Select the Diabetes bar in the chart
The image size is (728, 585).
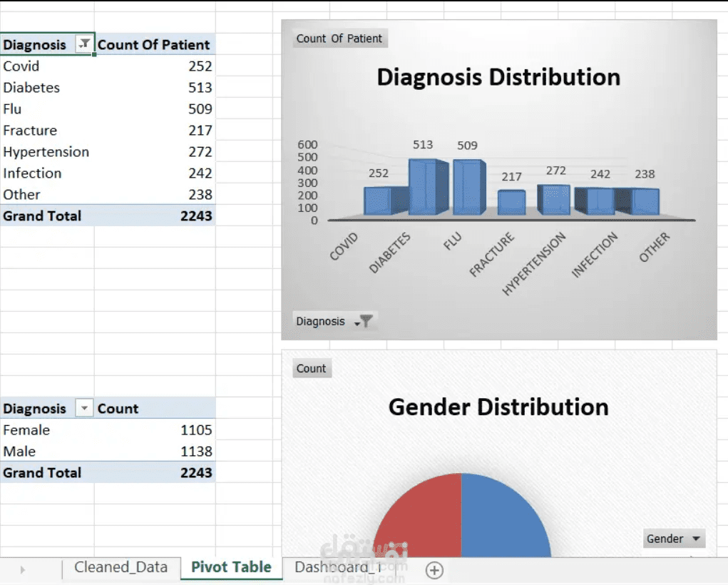[428, 187]
